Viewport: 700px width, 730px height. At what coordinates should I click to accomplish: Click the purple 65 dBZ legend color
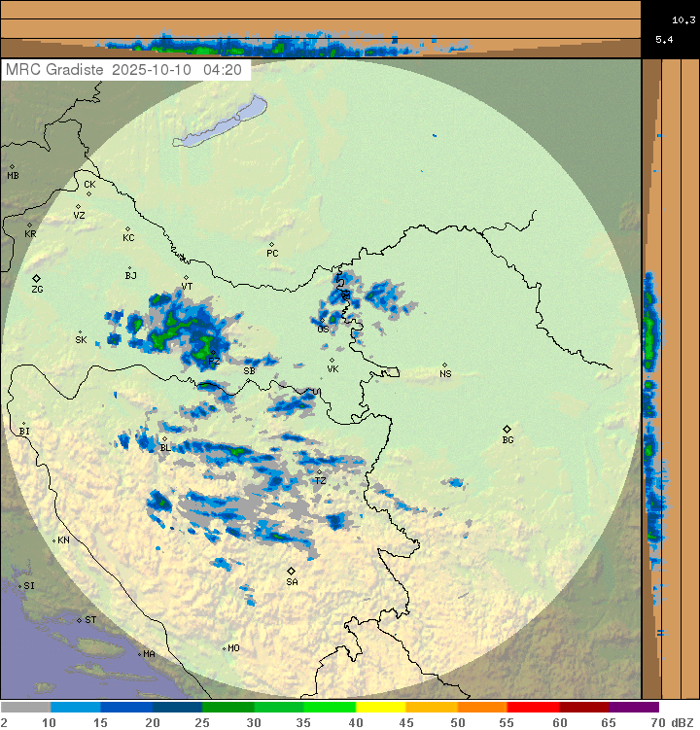[634, 707]
